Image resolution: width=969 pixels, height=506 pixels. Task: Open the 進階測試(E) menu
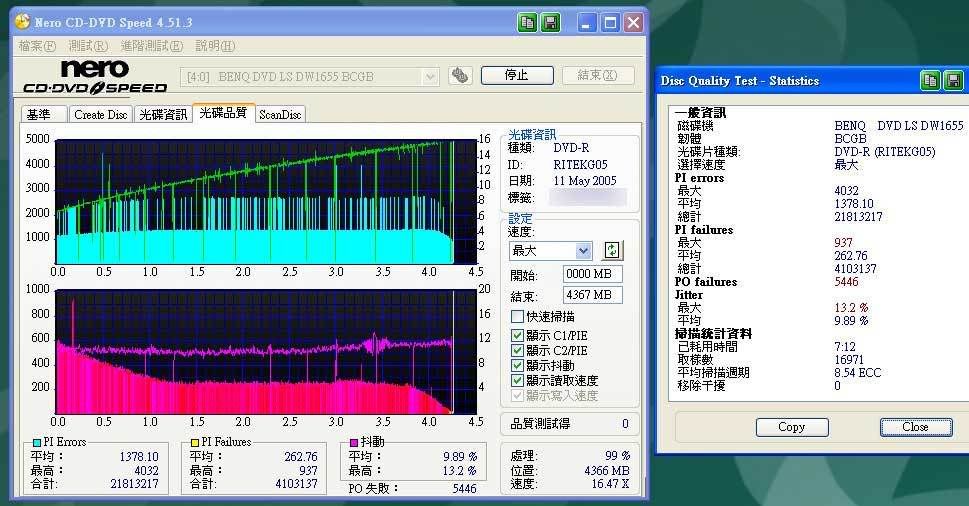(151, 46)
